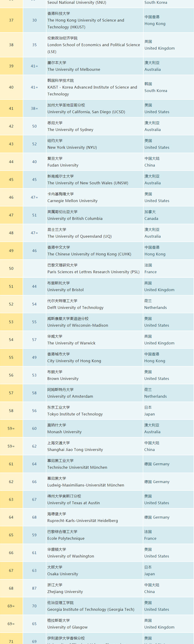Click 'The University of Queensland (UQ)'
This screenshot has height=644, width=194.
coord(79,236)
